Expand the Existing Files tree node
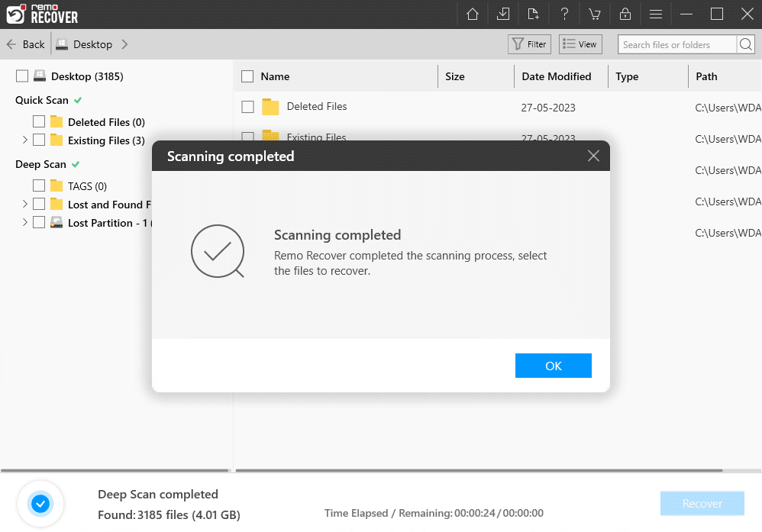This screenshot has width=762, height=532. click(x=24, y=140)
